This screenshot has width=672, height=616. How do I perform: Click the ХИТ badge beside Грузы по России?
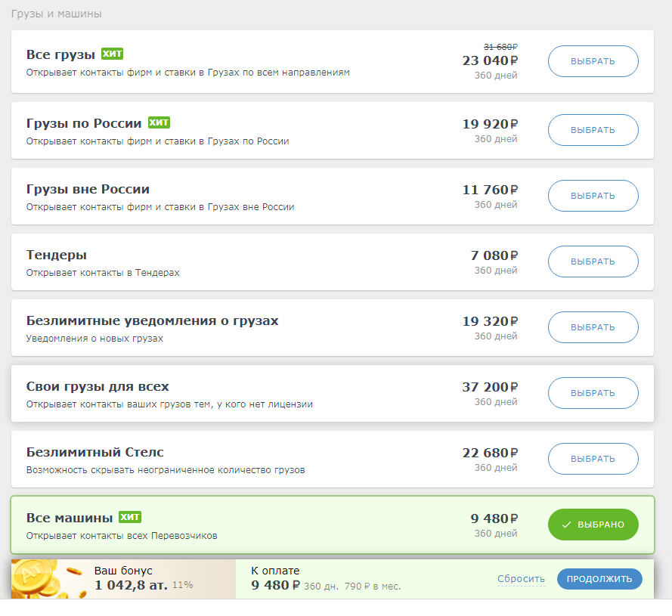[x=159, y=122]
